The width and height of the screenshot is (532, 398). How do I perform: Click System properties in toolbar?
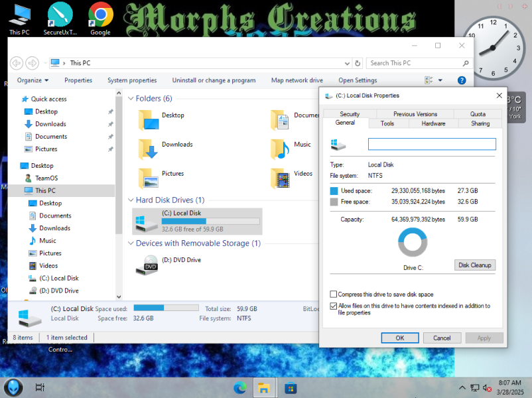click(x=132, y=80)
